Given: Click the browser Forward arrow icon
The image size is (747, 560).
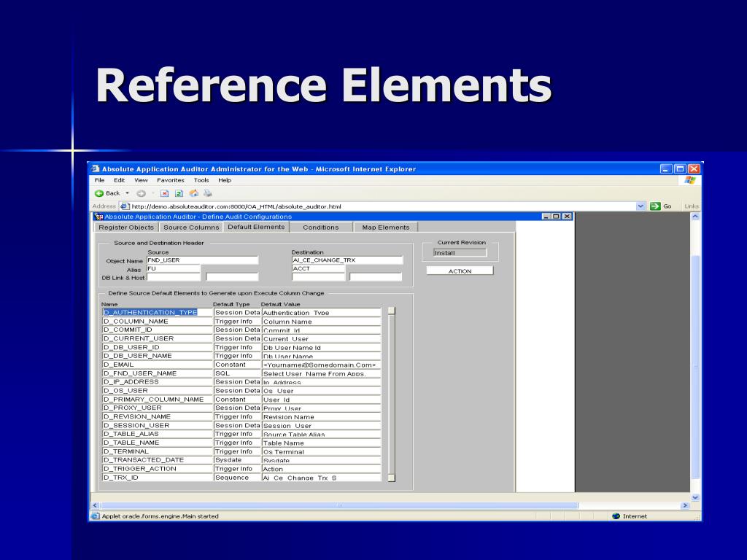Looking at the screenshot, I should click(141, 193).
